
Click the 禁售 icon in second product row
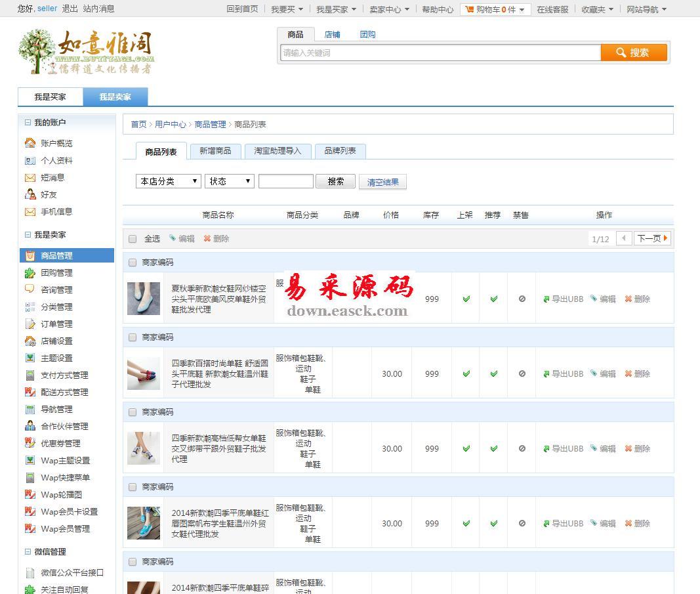[522, 374]
